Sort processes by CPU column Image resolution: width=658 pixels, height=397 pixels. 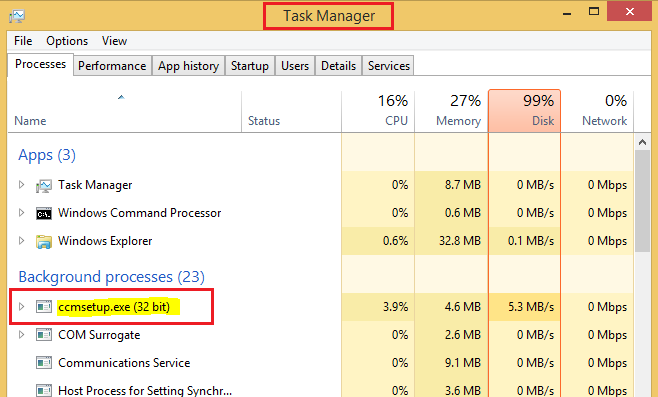(x=378, y=112)
